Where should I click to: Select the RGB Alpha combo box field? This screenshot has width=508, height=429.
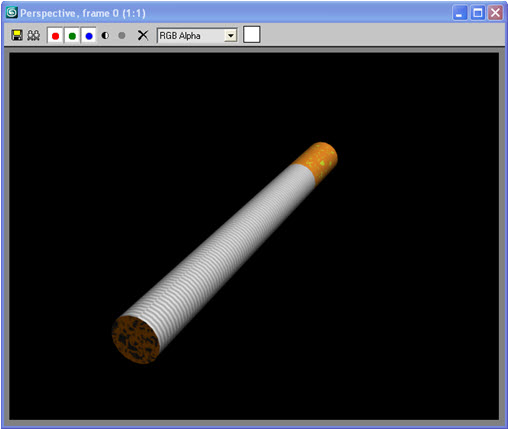click(x=197, y=35)
